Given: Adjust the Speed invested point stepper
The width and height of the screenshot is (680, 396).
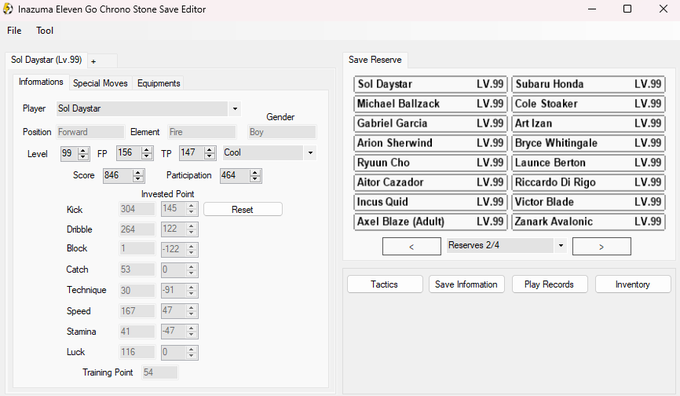Looking at the screenshot, I should [x=191, y=311].
